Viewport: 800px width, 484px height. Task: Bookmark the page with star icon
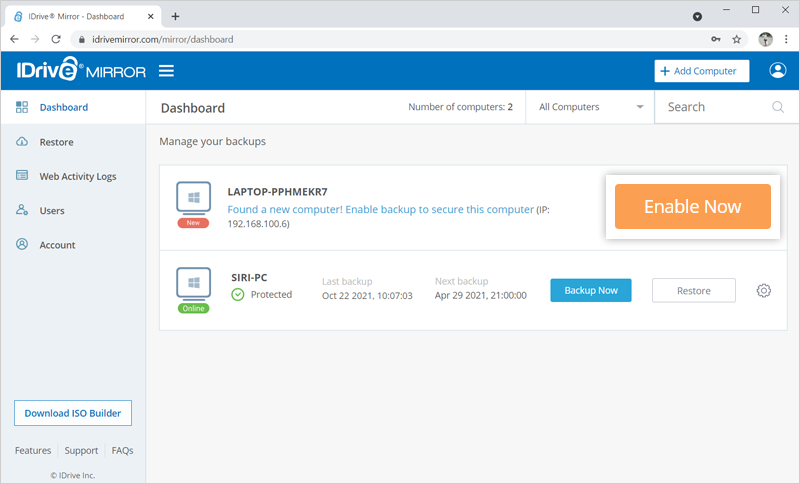point(736,39)
